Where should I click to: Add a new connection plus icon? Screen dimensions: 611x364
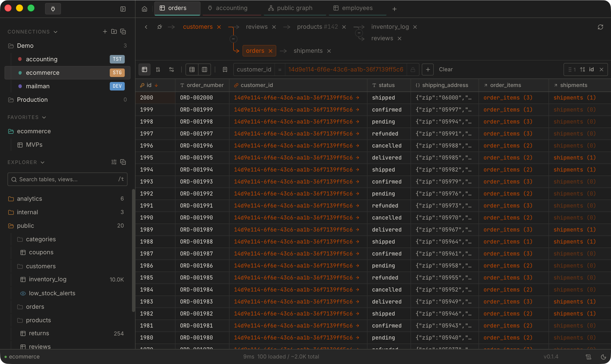[105, 31]
